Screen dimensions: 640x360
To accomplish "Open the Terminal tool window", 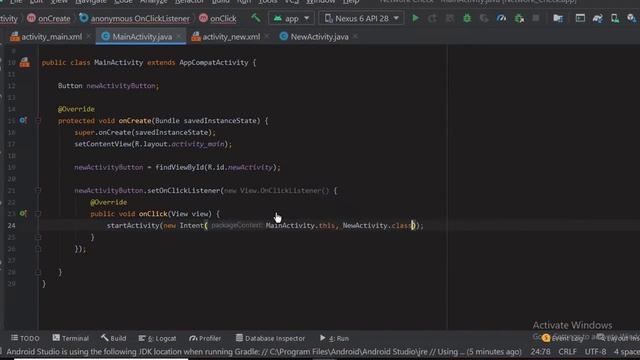I will point(71,338).
